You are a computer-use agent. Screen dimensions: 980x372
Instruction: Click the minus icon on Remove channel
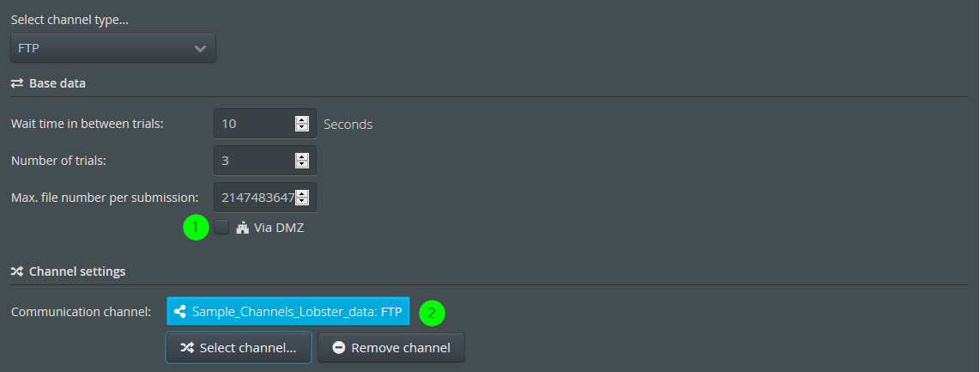coord(339,348)
